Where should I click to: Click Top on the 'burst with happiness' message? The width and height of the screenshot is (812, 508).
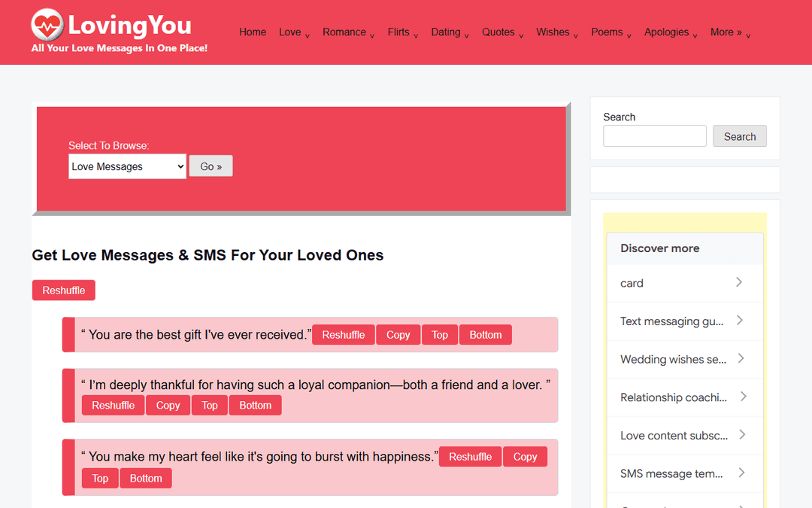coord(100,479)
